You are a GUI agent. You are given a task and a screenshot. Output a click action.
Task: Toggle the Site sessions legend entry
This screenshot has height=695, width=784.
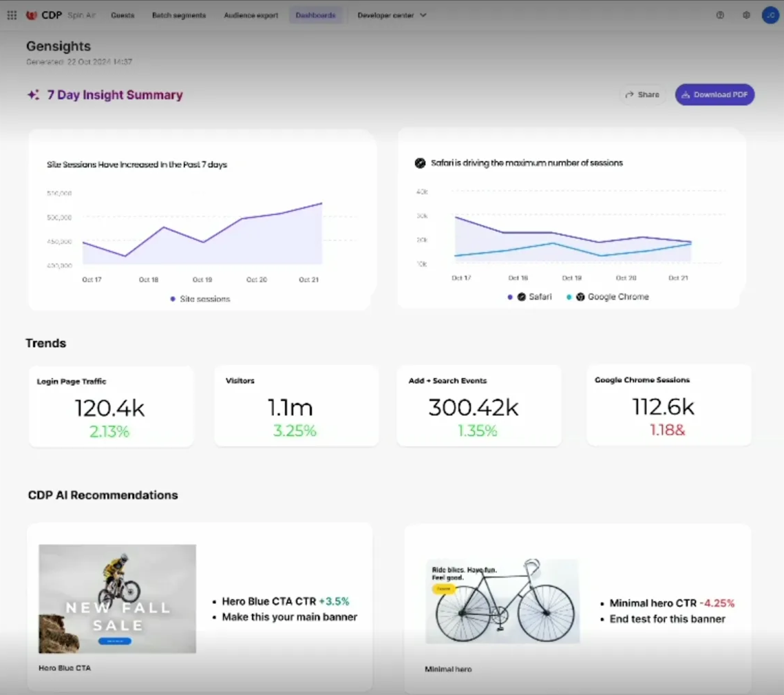[x=202, y=299]
